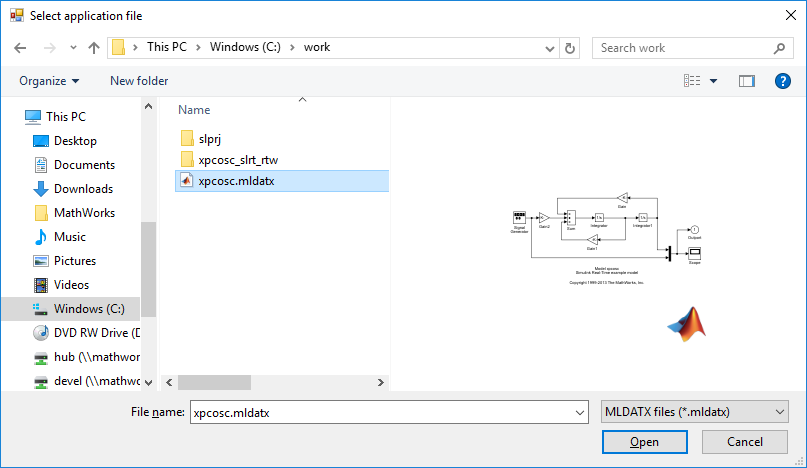
Task: Open the xpcosc_slrt_rtw folder
Action: (x=238, y=159)
